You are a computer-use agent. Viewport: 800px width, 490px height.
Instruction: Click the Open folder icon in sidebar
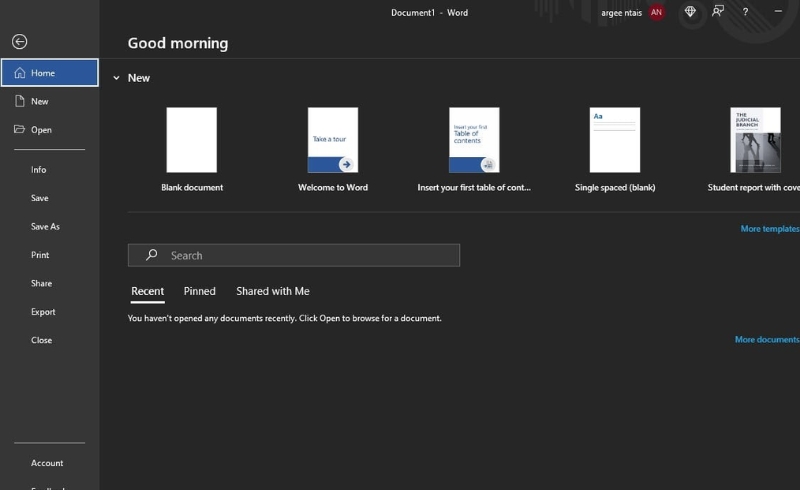point(19,129)
